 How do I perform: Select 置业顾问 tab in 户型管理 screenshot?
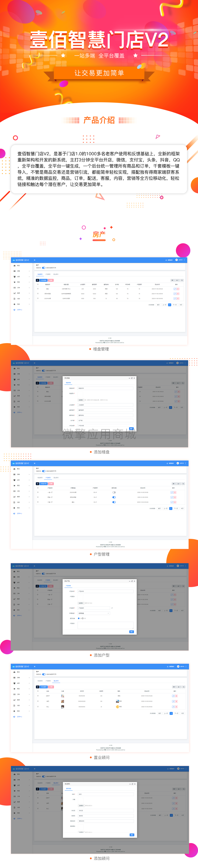click(56, 478)
